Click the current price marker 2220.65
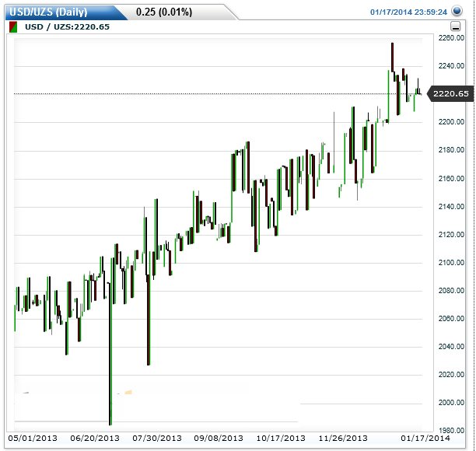 point(450,93)
